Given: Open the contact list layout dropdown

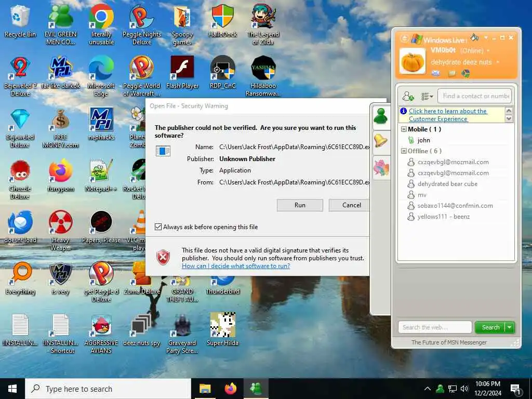Looking at the screenshot, I should tap(427, 97).
